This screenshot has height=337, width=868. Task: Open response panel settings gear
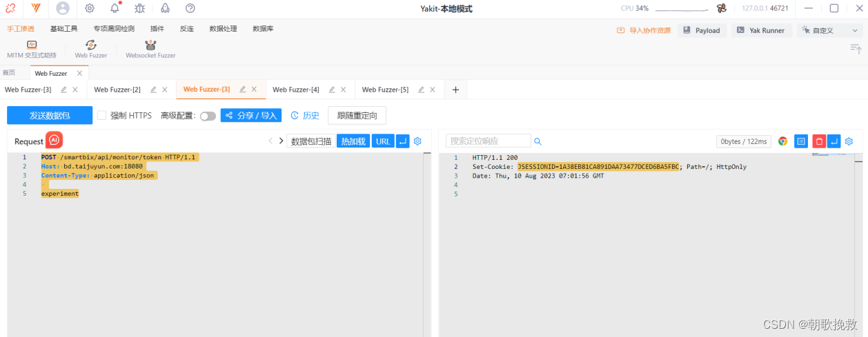tap(849, 141)
